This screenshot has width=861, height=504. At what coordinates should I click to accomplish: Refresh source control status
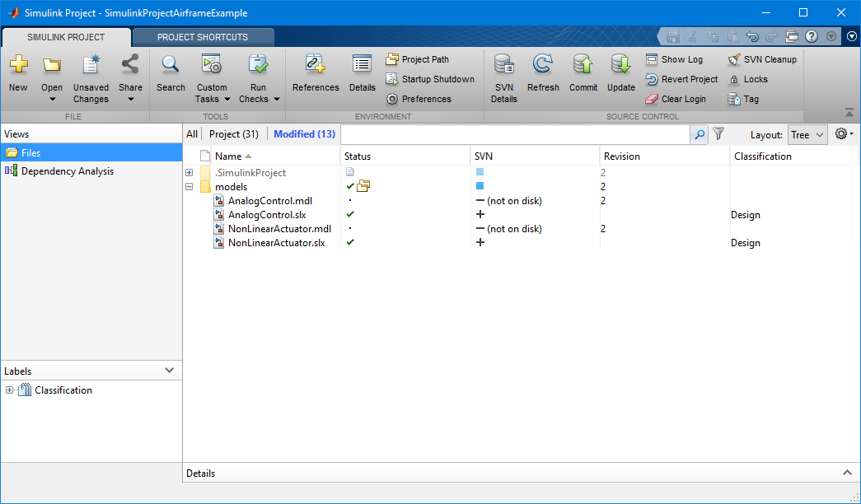[543, 73]
